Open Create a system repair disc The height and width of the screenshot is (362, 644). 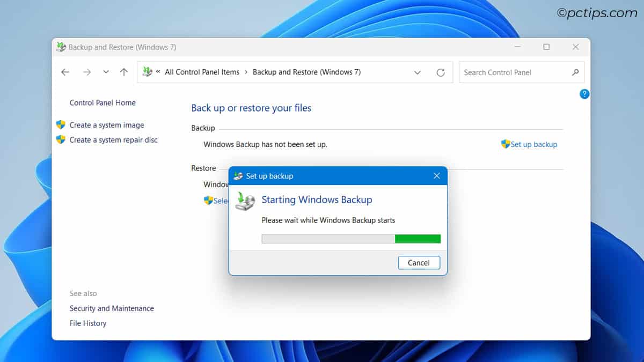click(114, 139)
